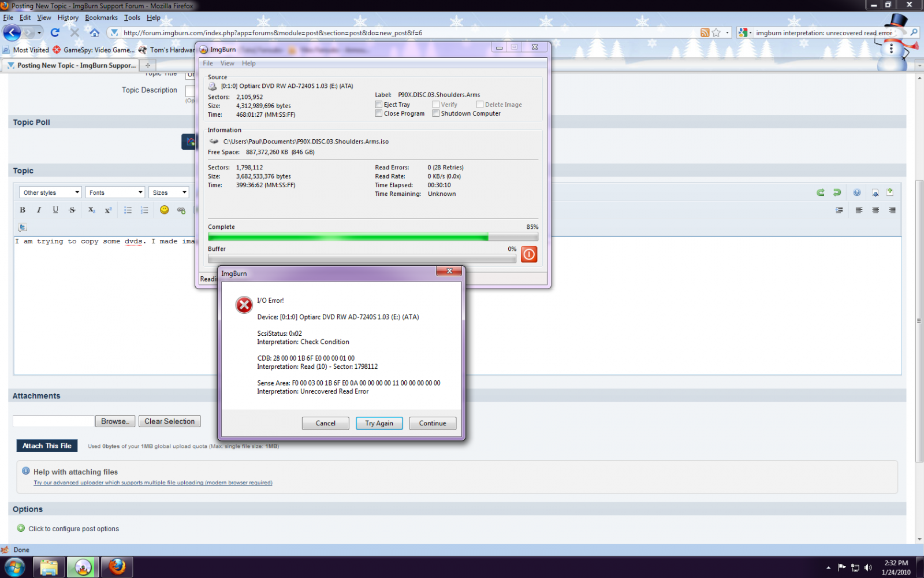The height and width of the screenshot is (578, 924).
Task: Insert a link with chain icon
Action: coord(181,210)
